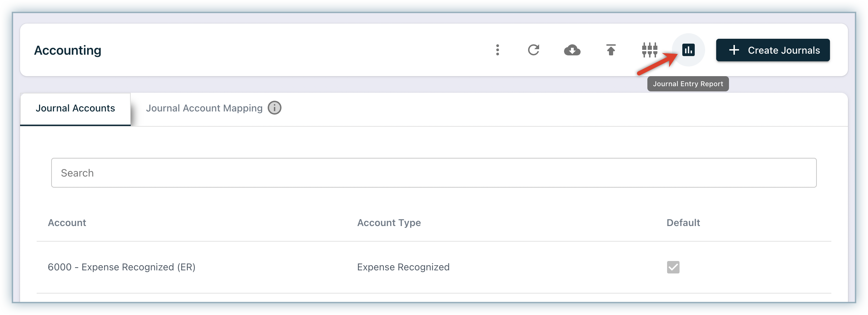Toggle the Default checkbox for Expense Recognized

[673, 267]
